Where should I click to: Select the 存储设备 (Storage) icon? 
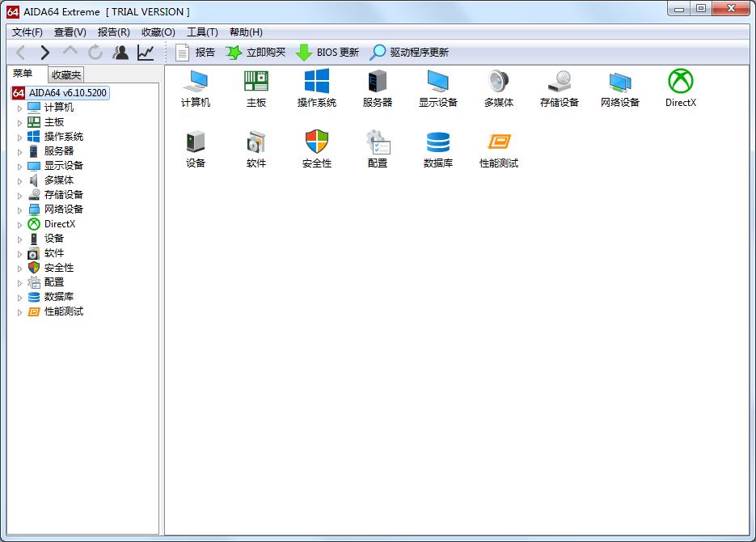click(559, 87)
